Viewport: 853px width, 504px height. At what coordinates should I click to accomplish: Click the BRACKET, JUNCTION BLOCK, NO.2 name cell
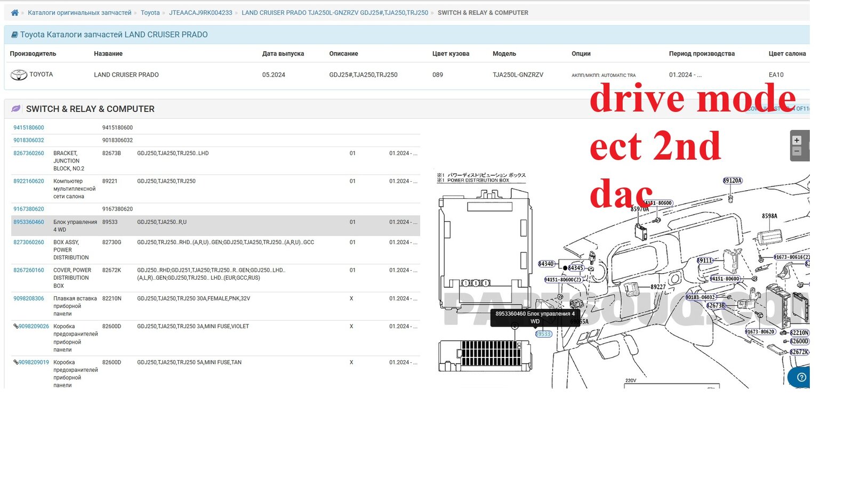pyautogui.click(x=69, y=161)
